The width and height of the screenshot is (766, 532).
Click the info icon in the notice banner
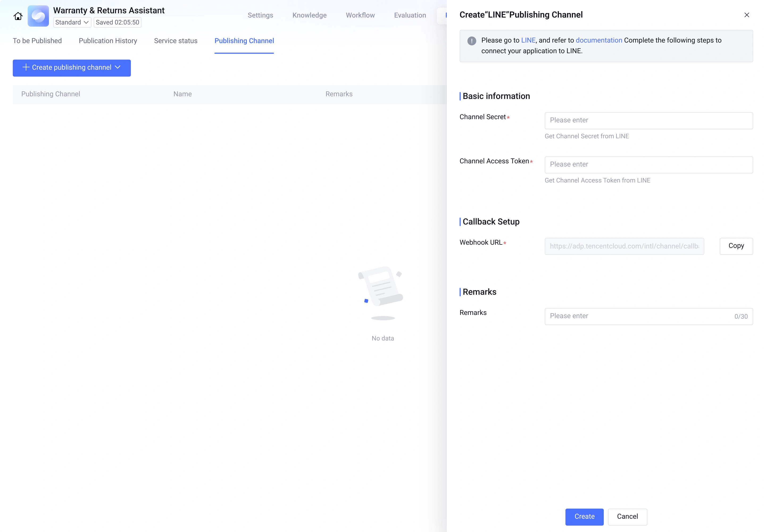click(x=472, y=41)
